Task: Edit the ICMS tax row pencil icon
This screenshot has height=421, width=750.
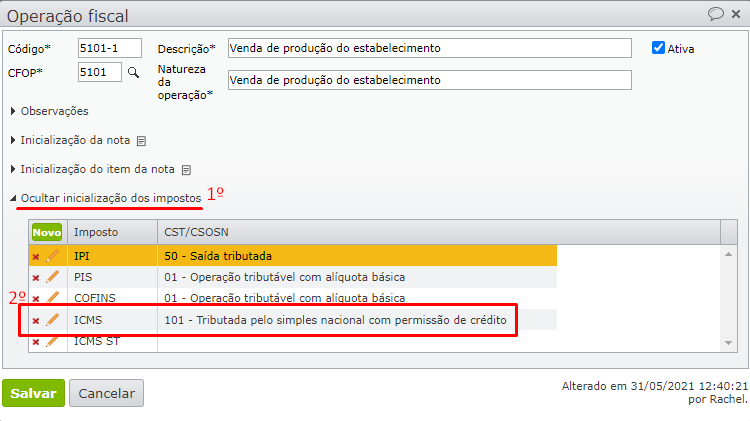Action: (53, 320)
